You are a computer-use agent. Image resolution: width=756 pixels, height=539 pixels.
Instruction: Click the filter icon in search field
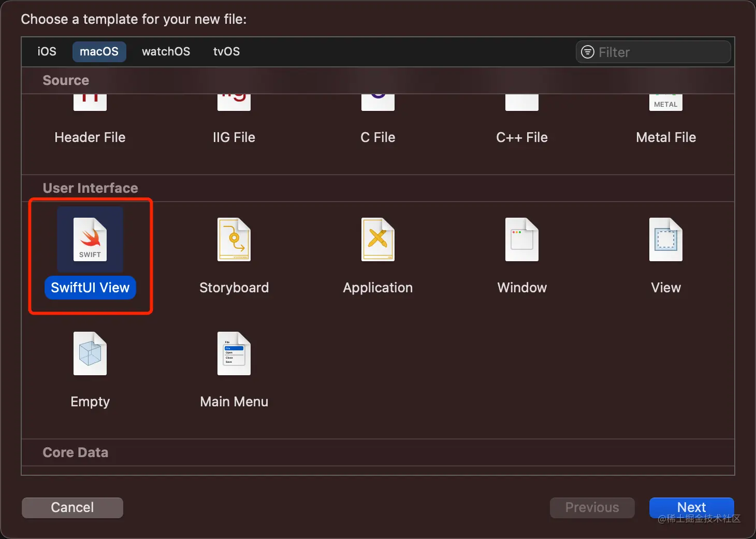[588, 52]
